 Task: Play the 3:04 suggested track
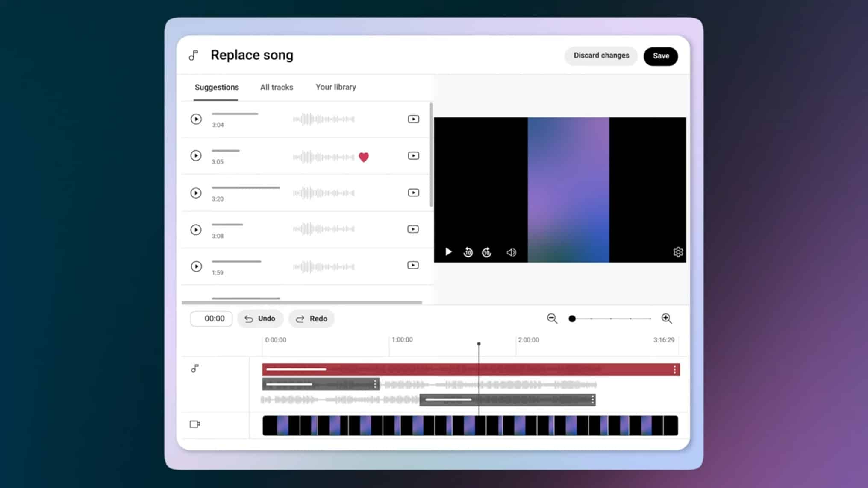pyautogui.click(x=196, y=119)
